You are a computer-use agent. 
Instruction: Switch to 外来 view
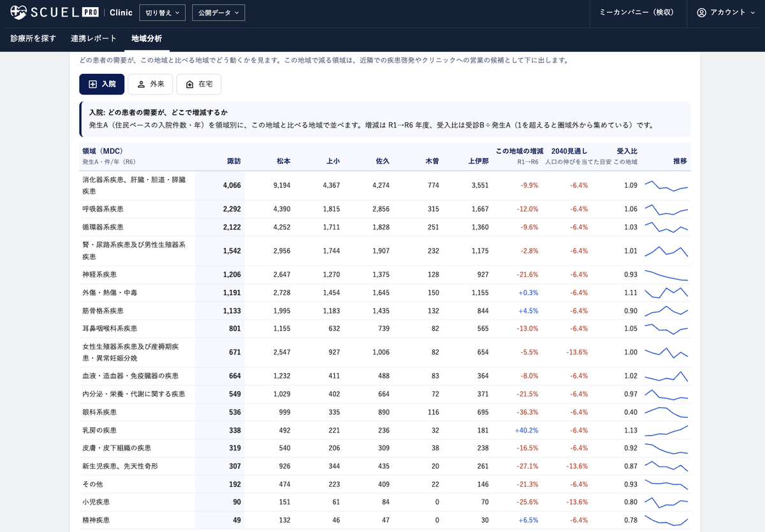[150, 84]
